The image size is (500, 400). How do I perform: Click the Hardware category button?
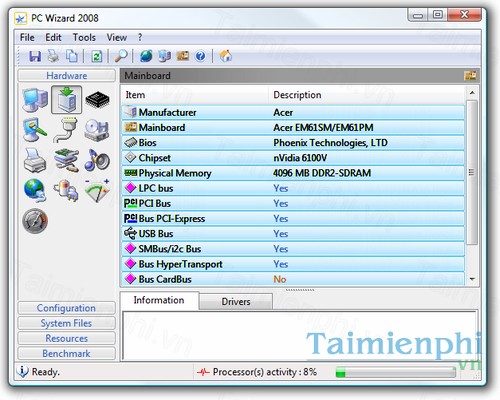pyautogui.click(x=67, y=76)
